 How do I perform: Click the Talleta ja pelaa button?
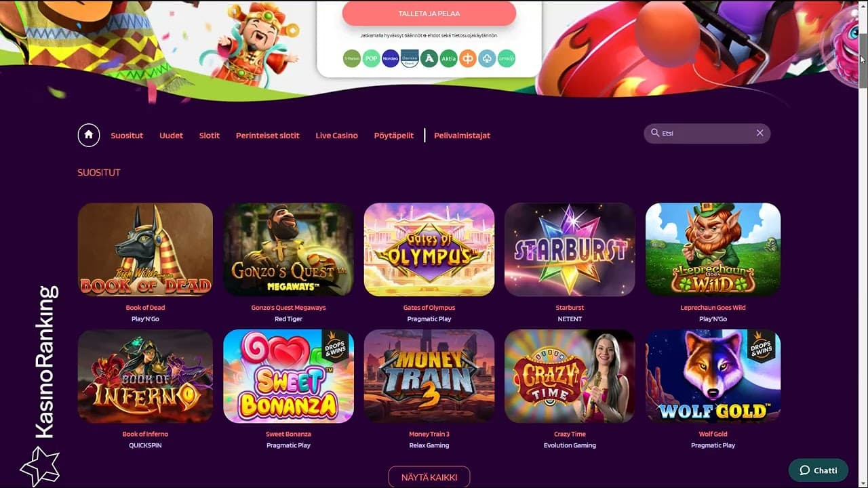[x=429, y=14]
